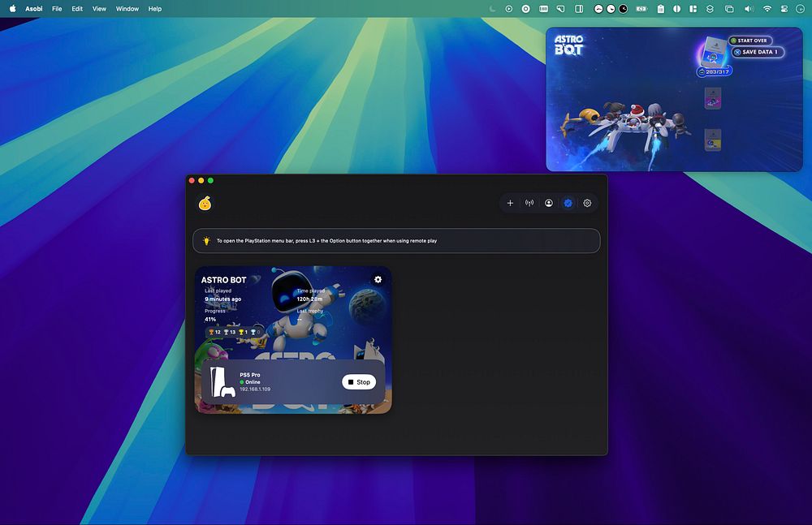Click the ASTRO BOT logo in stream window
812x525 pixels.
(568, 45)
